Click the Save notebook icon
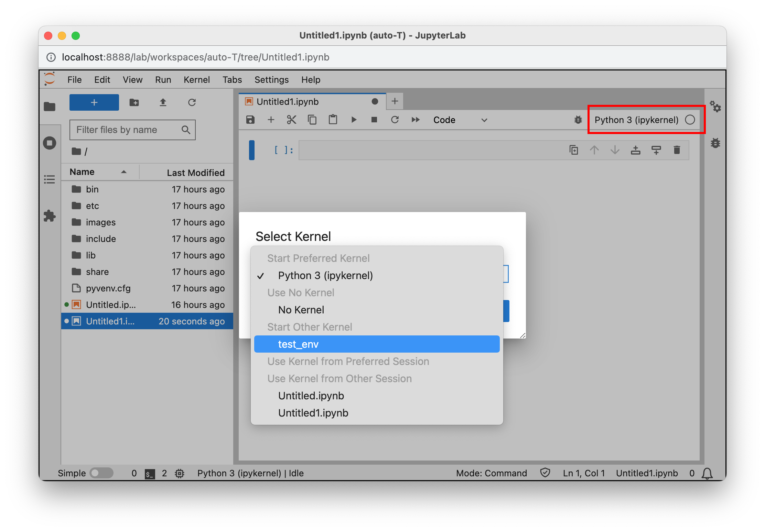Viewport: 765px width, 532px height. click(250, 120)
